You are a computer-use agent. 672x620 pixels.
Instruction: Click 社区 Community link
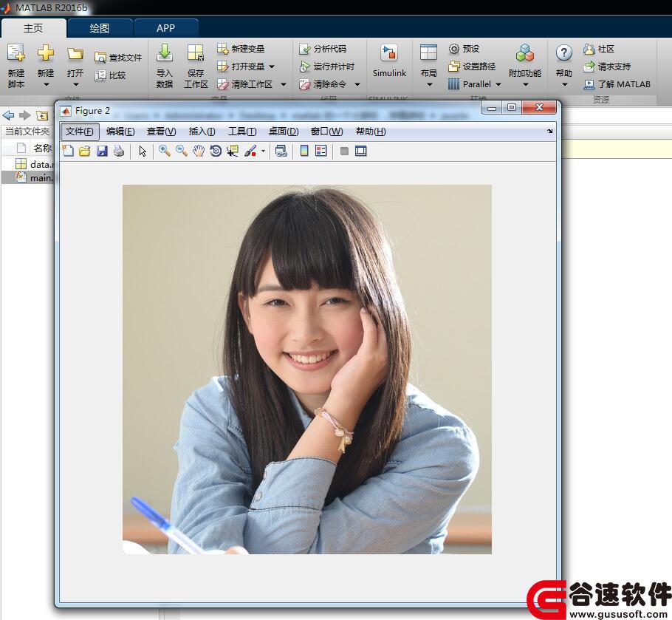coord(599,49)
